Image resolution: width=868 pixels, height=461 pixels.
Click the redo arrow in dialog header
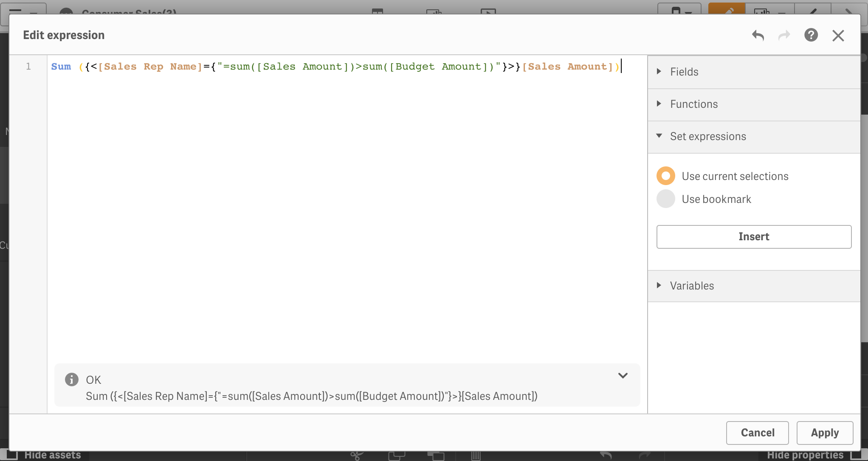point(784,35)
